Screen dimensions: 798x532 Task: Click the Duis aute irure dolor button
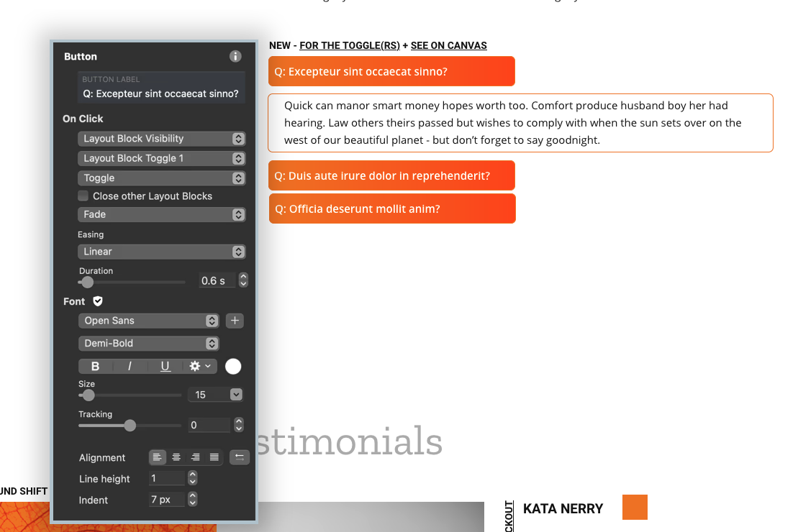click(x=392, y=175)
